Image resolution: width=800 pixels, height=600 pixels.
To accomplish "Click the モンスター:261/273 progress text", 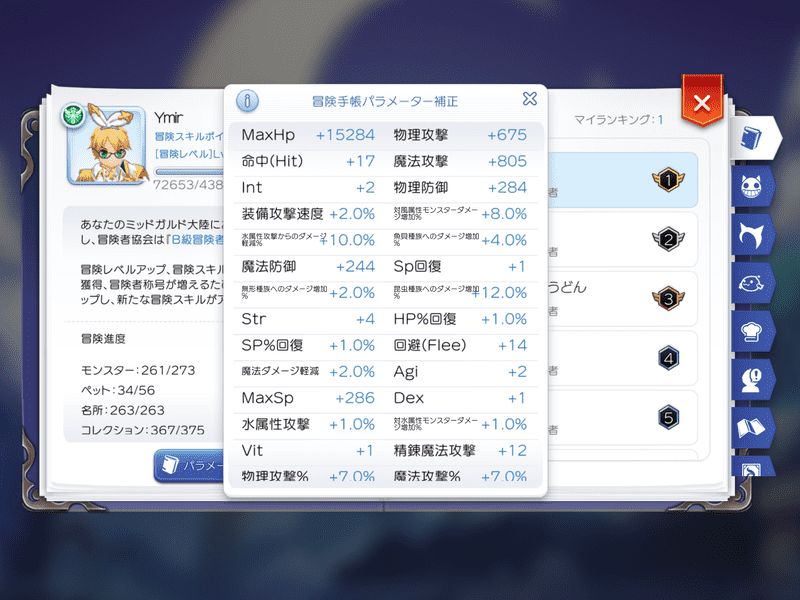I will coord(138,370).
